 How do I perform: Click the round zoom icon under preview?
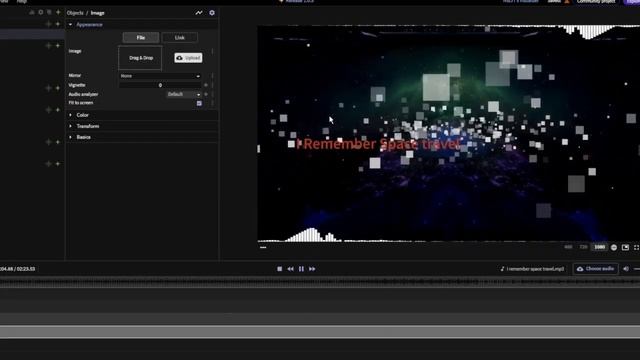point(614,247)
